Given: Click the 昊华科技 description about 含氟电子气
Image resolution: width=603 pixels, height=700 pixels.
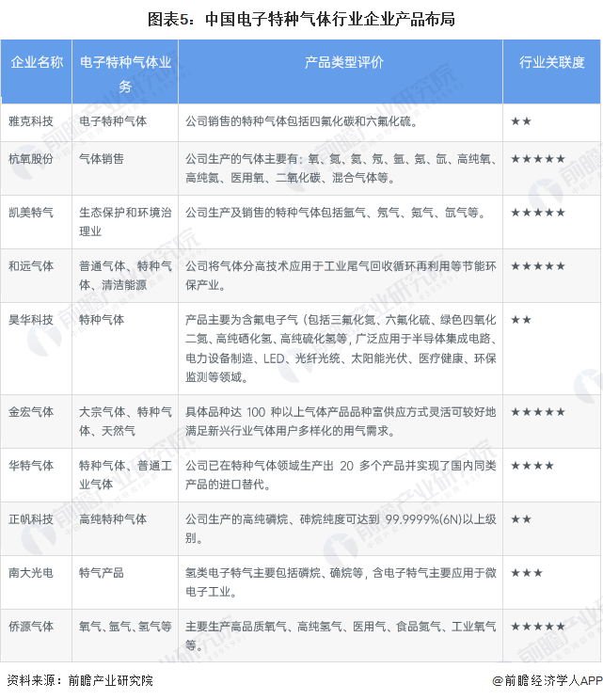Looking at the screenshot, I should pyautogui.click(x=341, y=348).
